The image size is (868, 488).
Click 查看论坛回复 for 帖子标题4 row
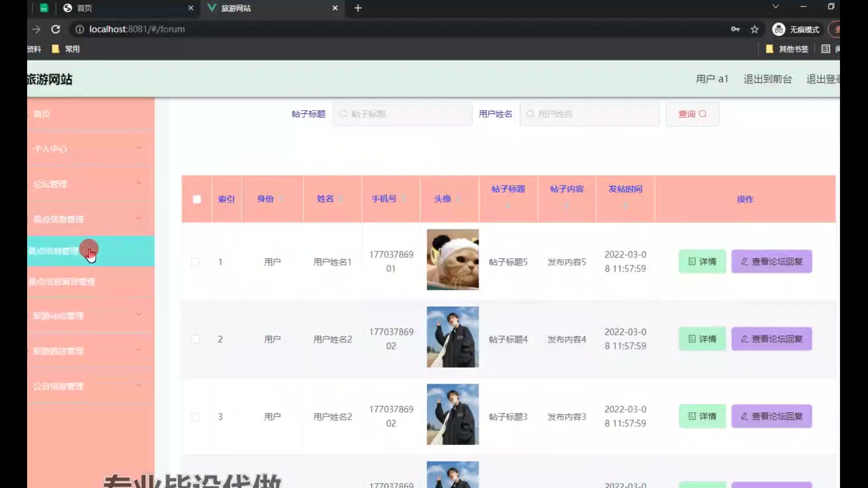point(772,339)
